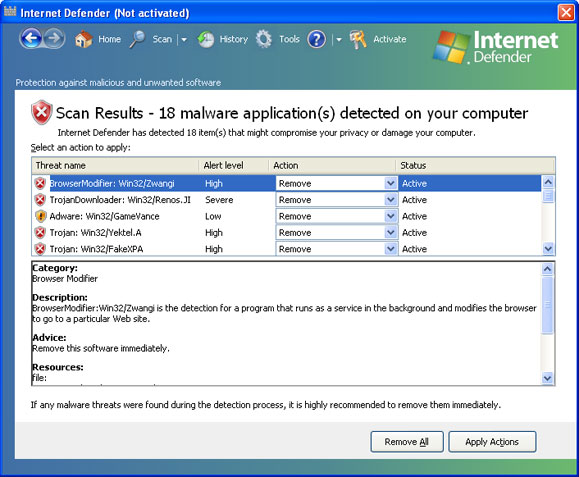
Task: Click description pane scrollbar down arrow
Action: tap(547, 378)
